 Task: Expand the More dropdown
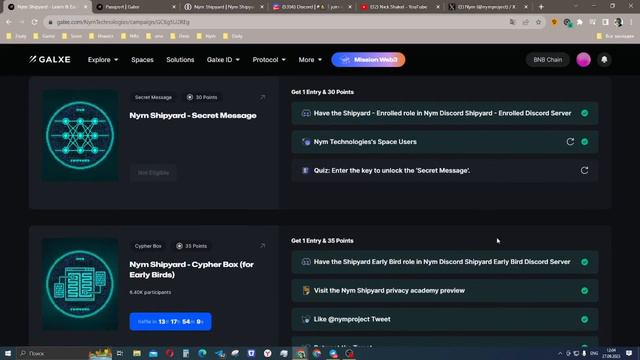(x=310, y=60)
